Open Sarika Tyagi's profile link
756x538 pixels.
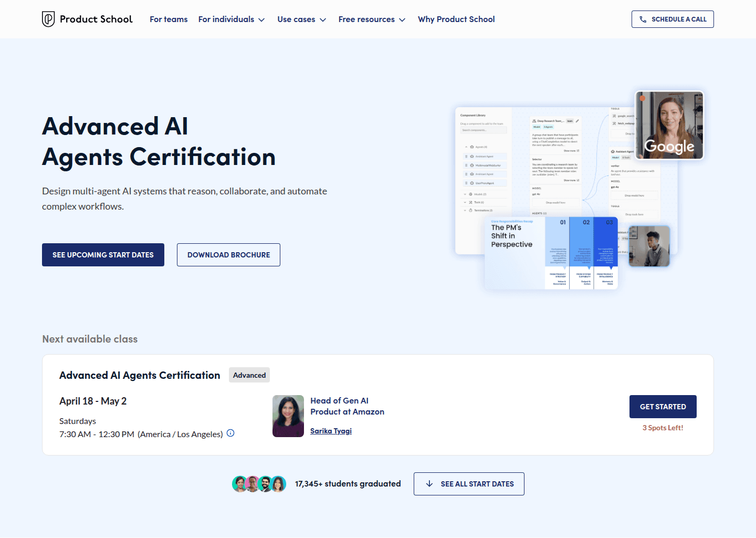pos(331,431)
